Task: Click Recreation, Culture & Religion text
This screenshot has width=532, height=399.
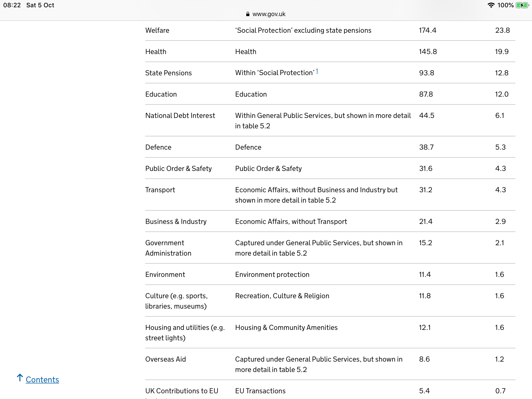Action: tap(282, 296)
